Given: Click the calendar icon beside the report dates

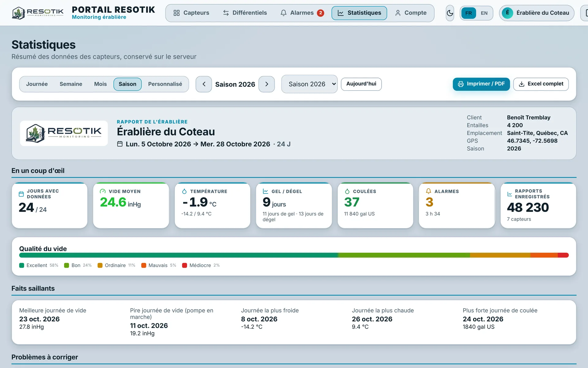Looking at the screenshot, I should [x=120, y=144].
